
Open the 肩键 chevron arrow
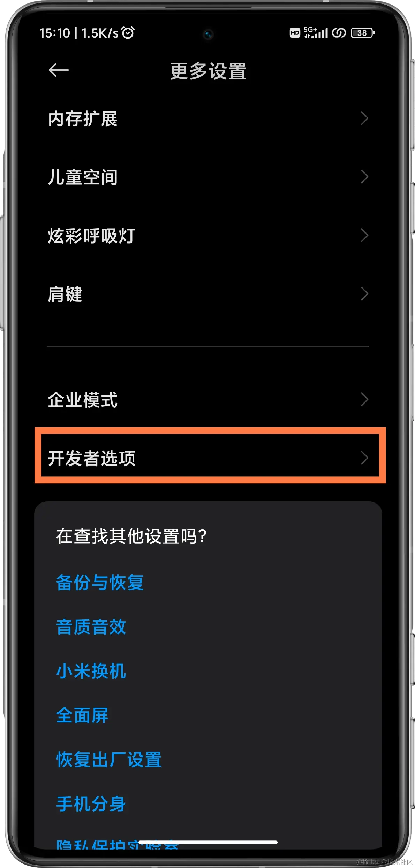(x=364, y=294)
